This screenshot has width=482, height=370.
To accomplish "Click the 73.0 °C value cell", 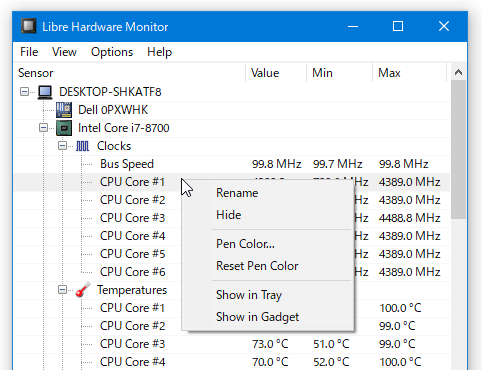I will (270, 344).
